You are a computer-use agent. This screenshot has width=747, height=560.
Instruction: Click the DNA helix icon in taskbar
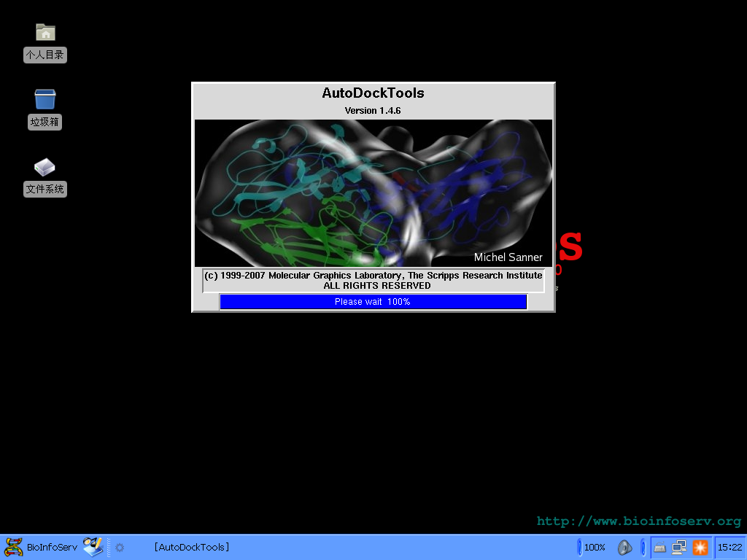tap(13, 547)
